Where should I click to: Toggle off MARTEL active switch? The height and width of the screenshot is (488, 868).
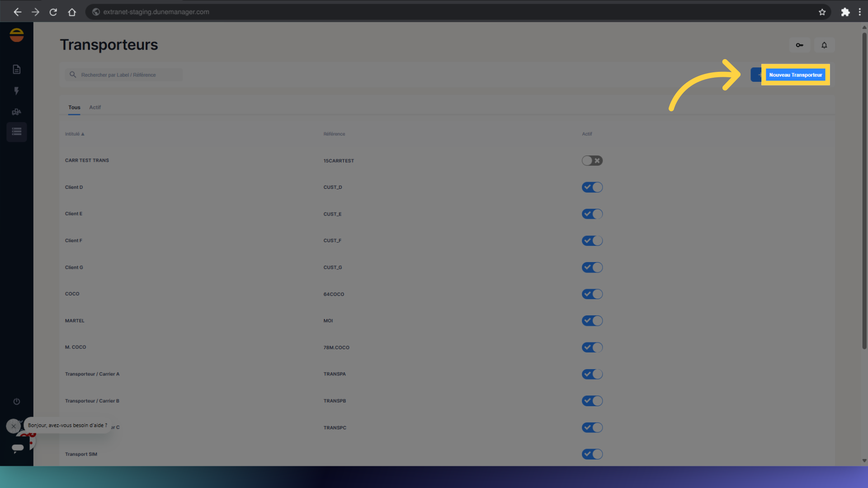point(592,321)
